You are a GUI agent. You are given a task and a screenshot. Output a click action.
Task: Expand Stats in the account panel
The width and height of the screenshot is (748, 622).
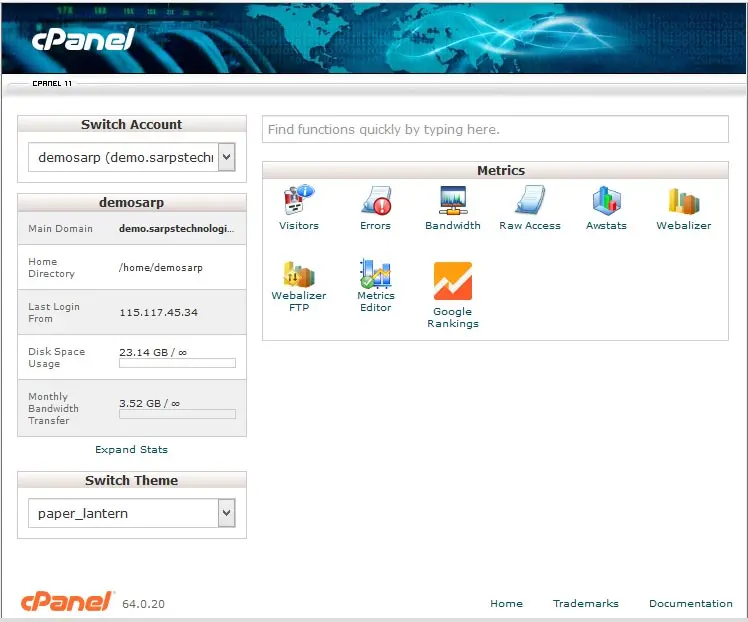pyautogui.click(x=131, y=449)
